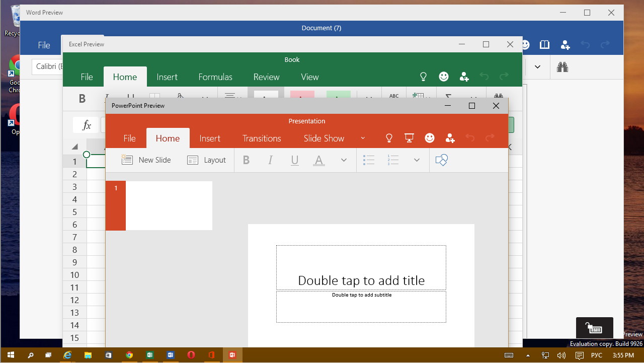The height and width of the screenshot is (363, 644).
Task: Click the PowerPoint smiley feedback icon
Action: (430, 138)
